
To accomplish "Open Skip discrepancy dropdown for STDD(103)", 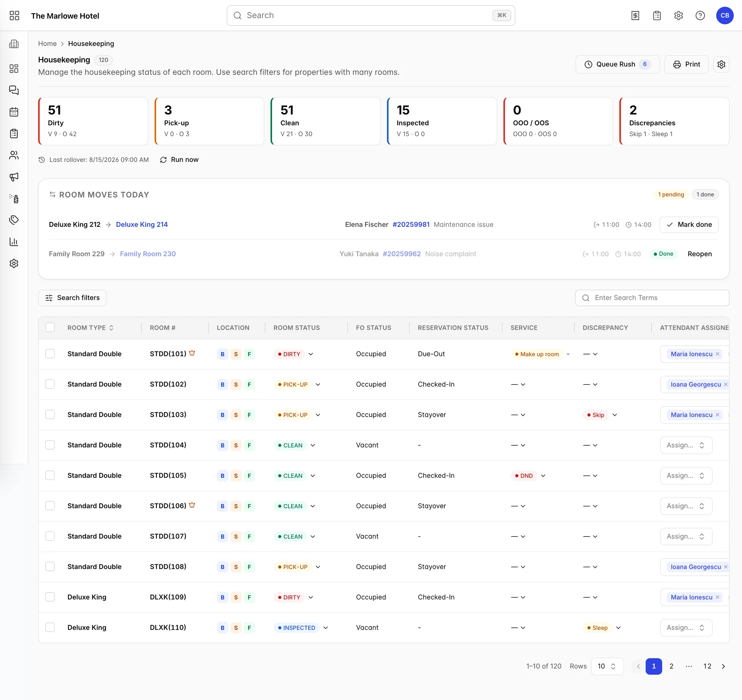I will tap(600, 415).
